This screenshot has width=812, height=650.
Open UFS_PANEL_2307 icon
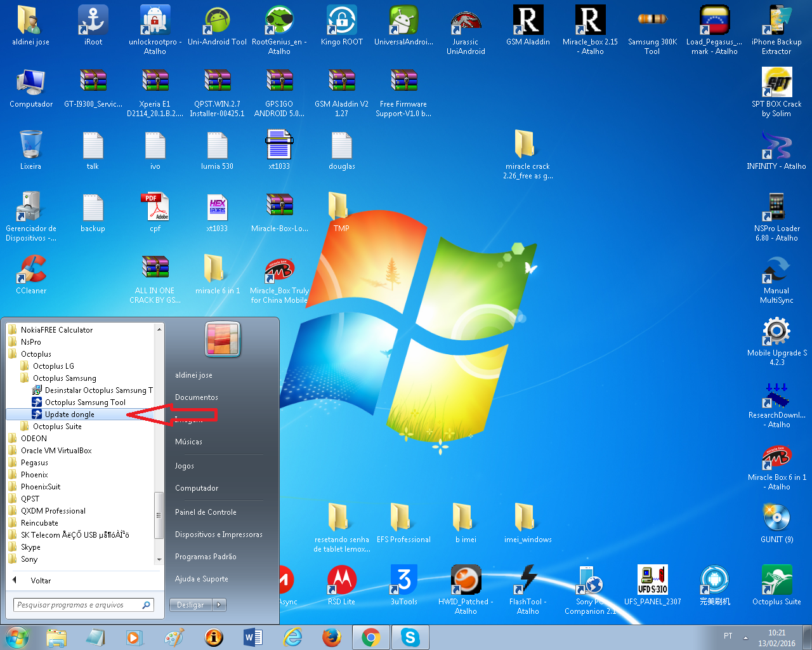pos(652,585)
